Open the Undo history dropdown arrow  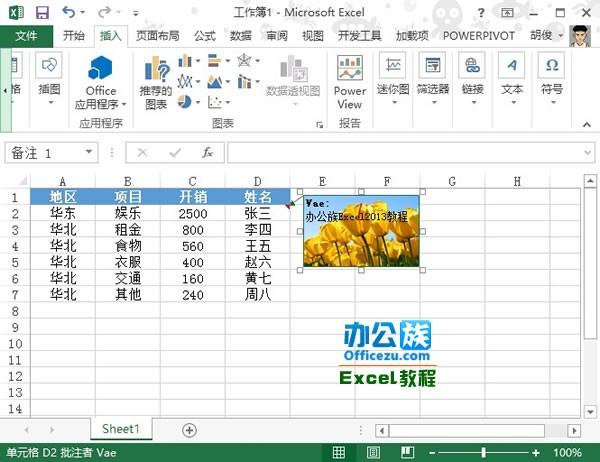(x=82, y=13)
